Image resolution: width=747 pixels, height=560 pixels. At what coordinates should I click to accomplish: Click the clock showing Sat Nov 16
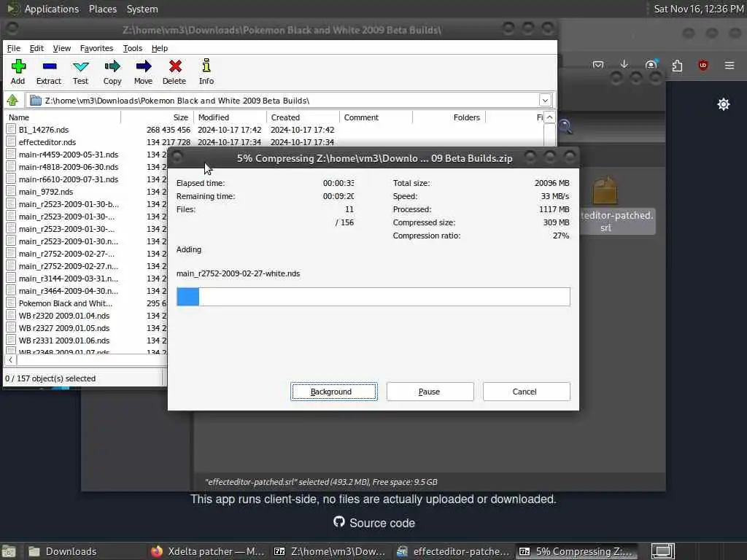point(698,9)
